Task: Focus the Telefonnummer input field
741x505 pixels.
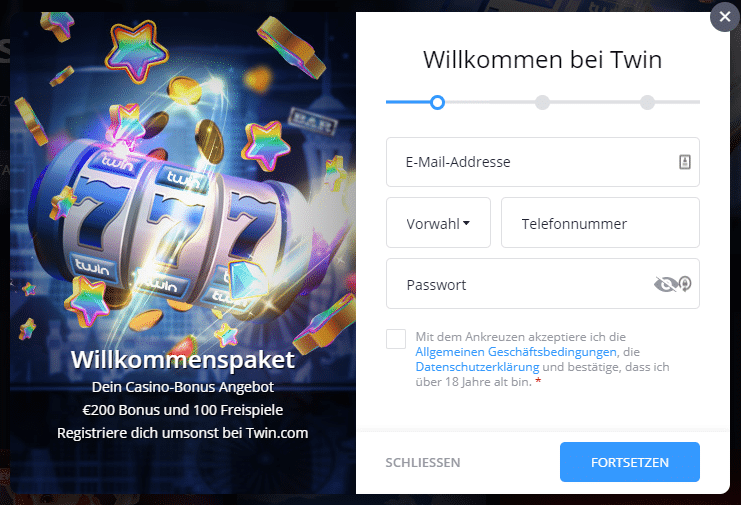Action: tap(600, 223)
